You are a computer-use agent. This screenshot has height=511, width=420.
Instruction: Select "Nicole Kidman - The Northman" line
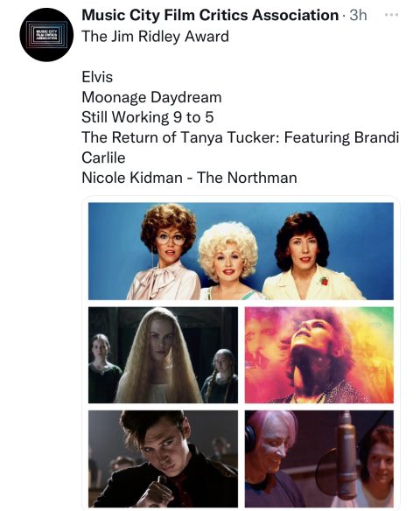point(189,178)
